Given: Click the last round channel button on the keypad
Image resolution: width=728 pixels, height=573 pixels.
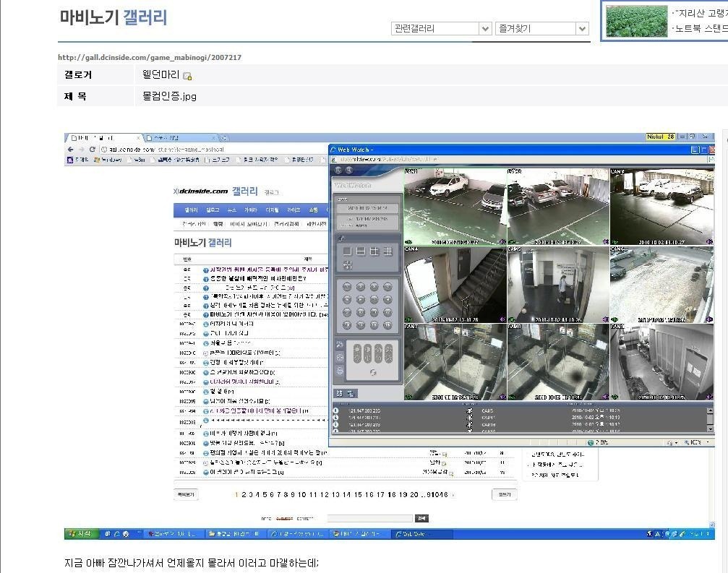Looking at the screenshot, I should click(387, 325).
